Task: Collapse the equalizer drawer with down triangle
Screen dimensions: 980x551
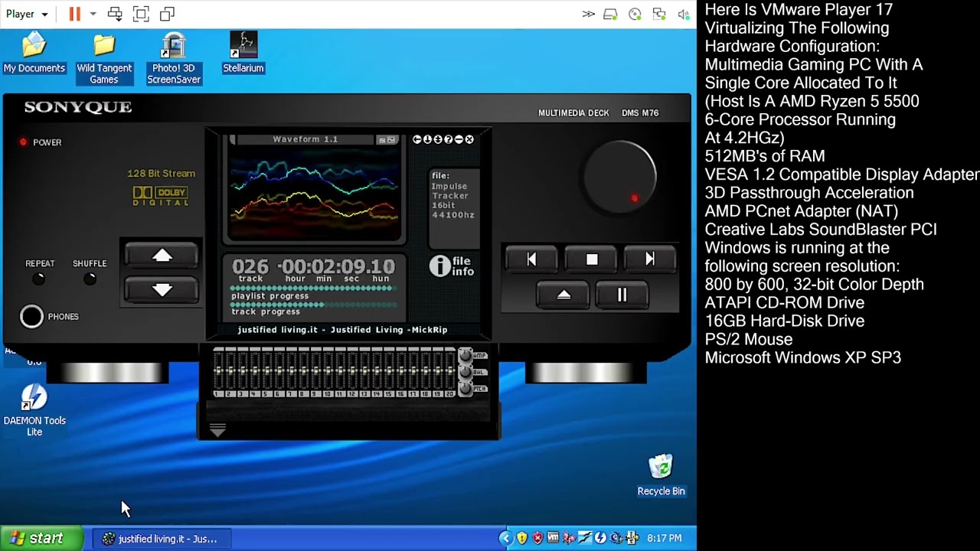Action: click(217, 432)
